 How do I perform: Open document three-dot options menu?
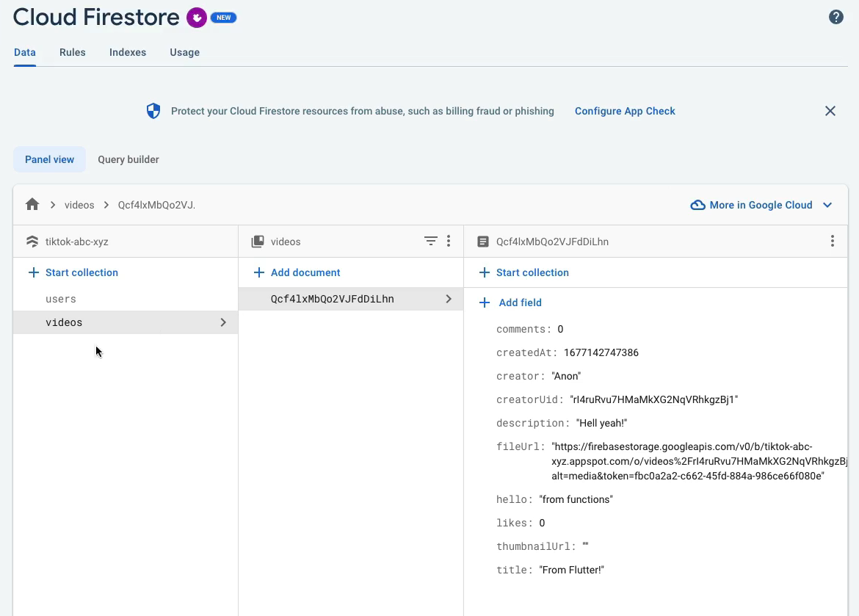(832, 241)
